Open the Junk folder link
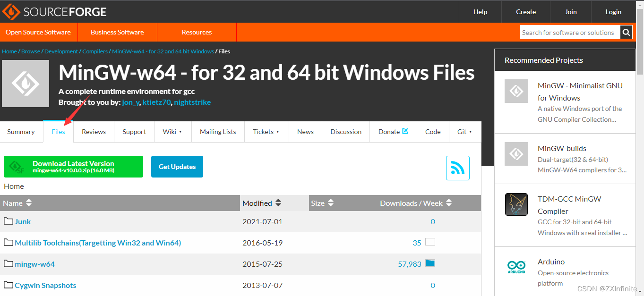The width and height of the screenshot is (644, 296). coord(23,221)
